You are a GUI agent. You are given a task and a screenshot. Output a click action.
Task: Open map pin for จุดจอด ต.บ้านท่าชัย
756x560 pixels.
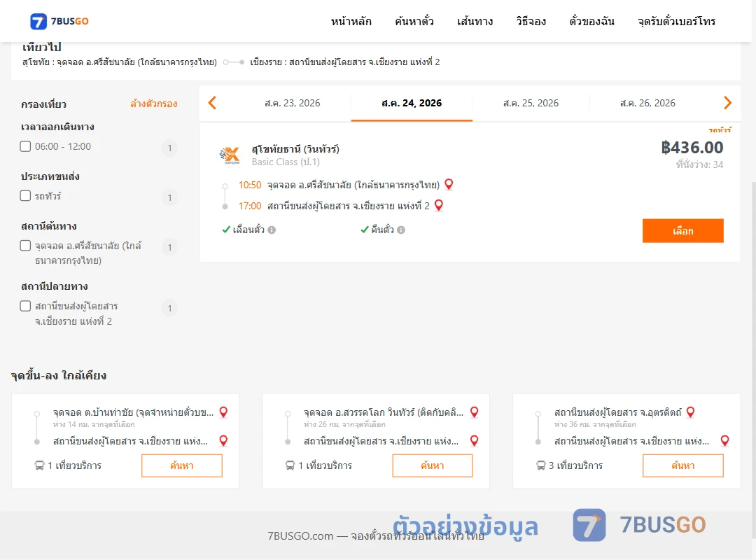point(223,412)
